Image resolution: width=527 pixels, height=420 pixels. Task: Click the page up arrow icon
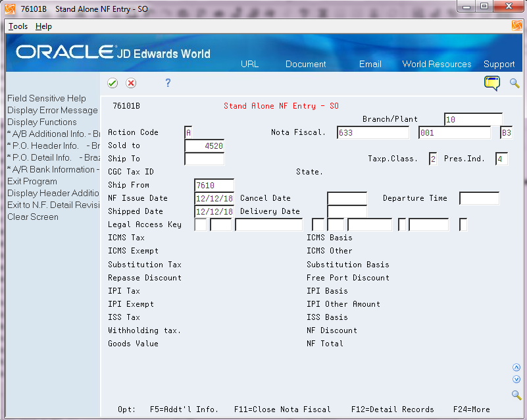pos(516,367)
